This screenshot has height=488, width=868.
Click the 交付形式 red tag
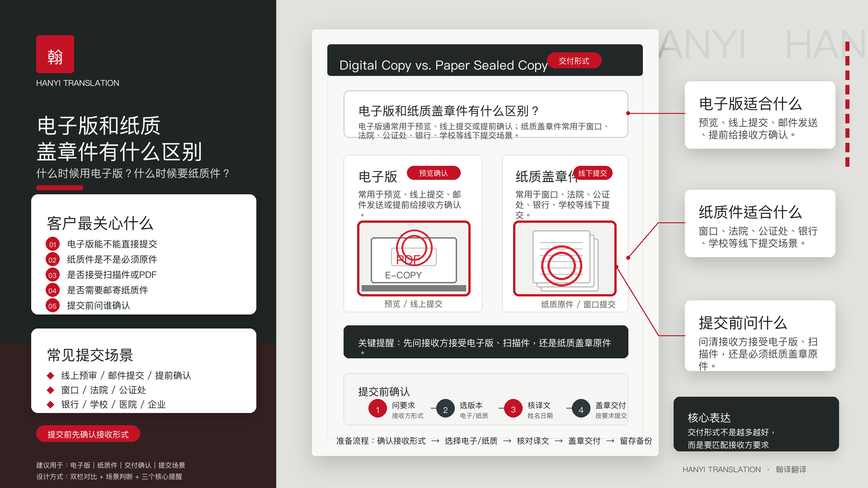pos(574,61)
